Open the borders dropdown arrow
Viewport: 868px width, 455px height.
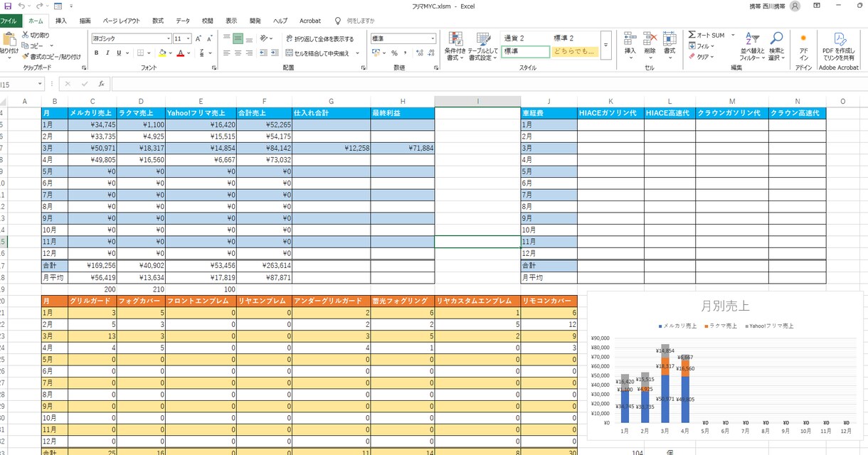tap(149, 53)
